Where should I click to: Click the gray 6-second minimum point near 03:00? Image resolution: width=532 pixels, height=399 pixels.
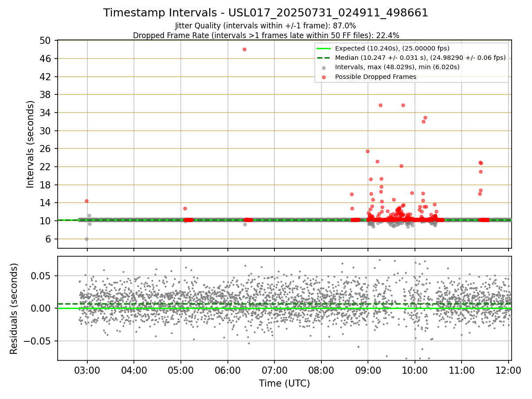(x=86, y=239)
